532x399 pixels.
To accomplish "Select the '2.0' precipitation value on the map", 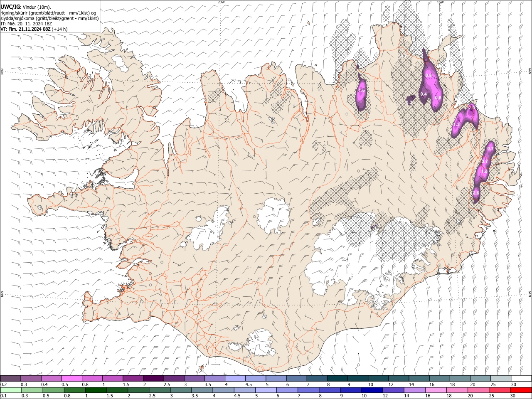I will (x=472, y=108).
